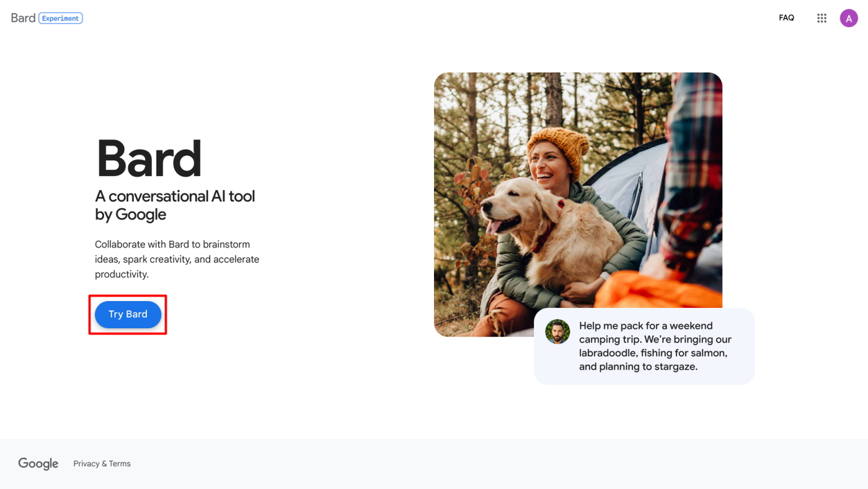Click 'A conversational AI tool by Google' subtitle

[x=175, y=205]
